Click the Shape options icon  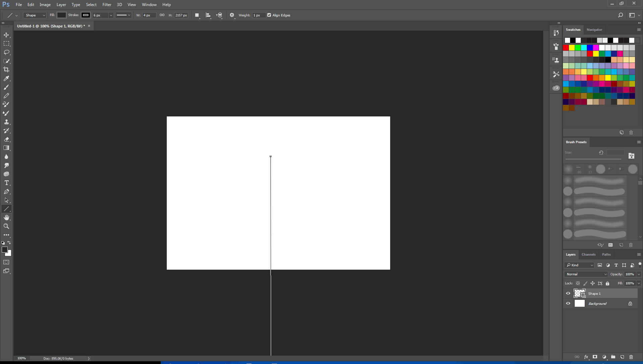[232, 15]
